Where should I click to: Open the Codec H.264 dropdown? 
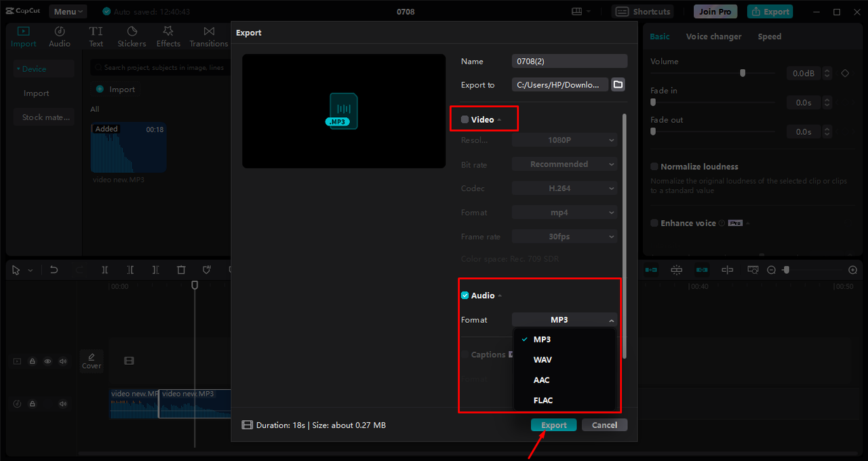click(565, 188)
